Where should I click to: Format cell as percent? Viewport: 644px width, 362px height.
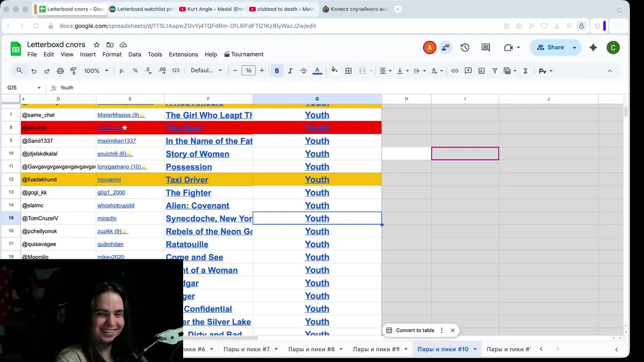[x=135, y=71]
